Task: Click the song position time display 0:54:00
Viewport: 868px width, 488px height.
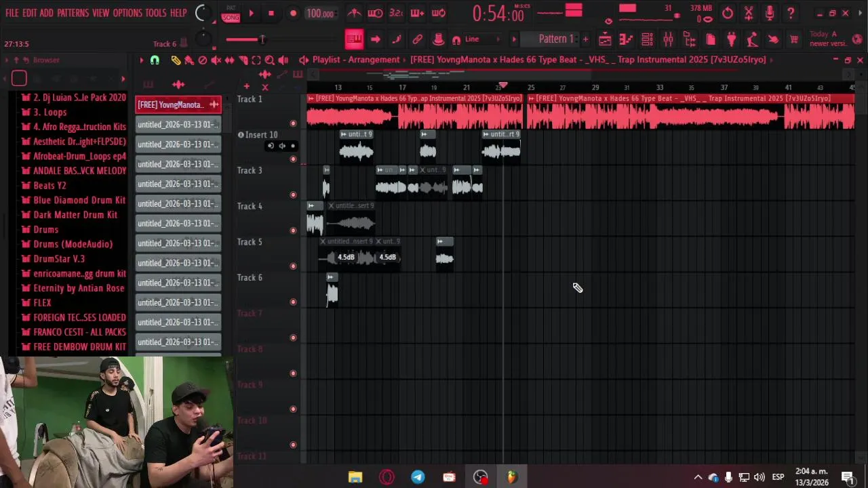Action: tap(498, 14)
